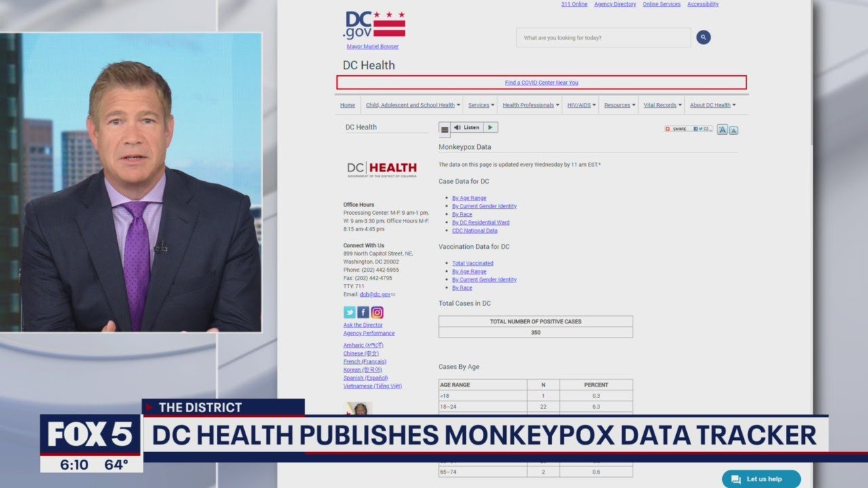The width and height of the screenshot is (868, 488).
Task: Open the Let us help chat button
Action: (x=761, y=479)
